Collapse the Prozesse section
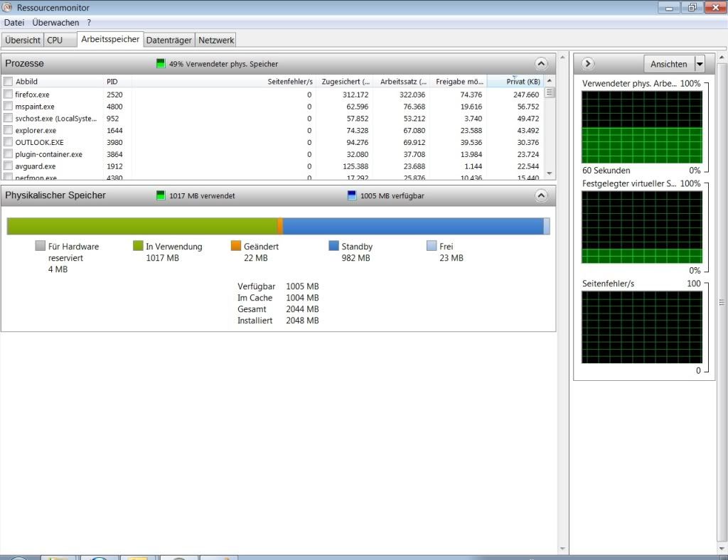The height and width of the screenshot is (560, 728). coord(542,64)
